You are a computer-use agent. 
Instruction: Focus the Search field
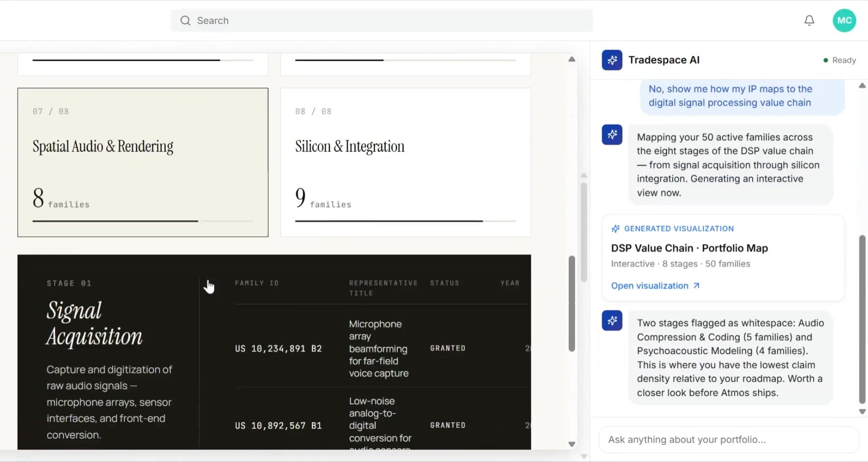(382, 21)
